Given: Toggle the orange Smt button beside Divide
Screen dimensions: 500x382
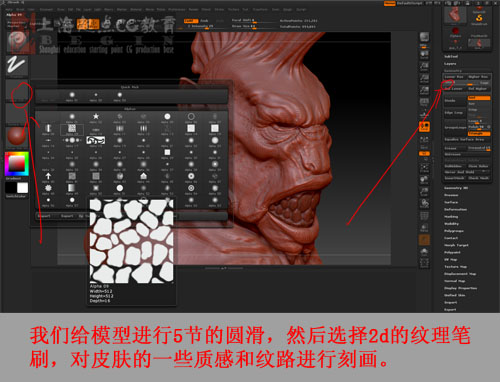Looking at the screenshot, I should coord(479,98).
